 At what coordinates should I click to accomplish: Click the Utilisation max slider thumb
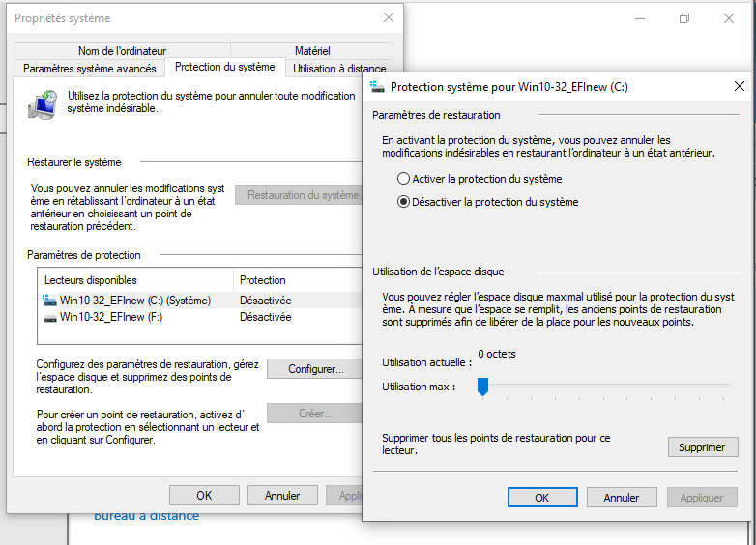coord(482,387)
